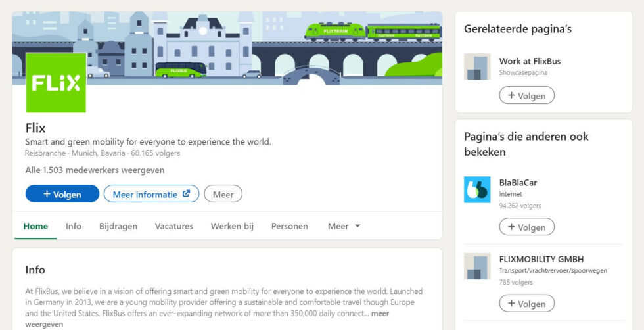Open the BlaBlaCar logo icon
This screenshot has width=644, height=330.
point(477,189)
